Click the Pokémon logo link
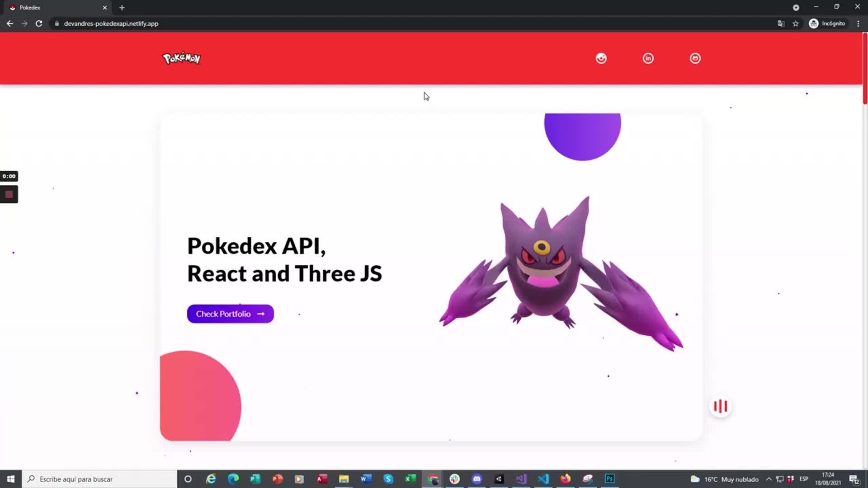Image resolution: width=868 pixels, height=488 pixels. pos(181,58)
